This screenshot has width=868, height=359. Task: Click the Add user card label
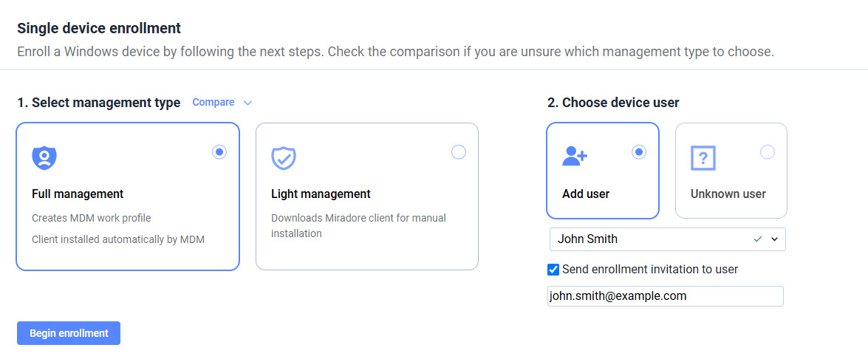[586, 194]
